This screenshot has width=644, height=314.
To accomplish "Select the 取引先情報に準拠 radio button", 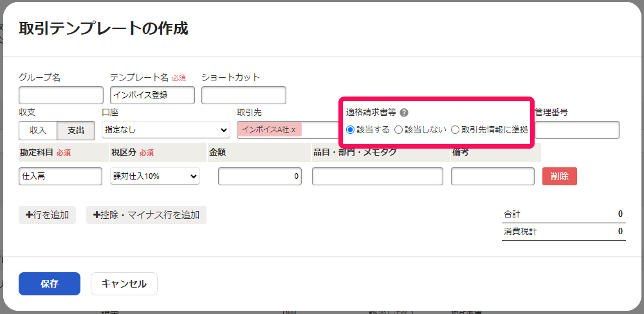I will coord(455,130).
